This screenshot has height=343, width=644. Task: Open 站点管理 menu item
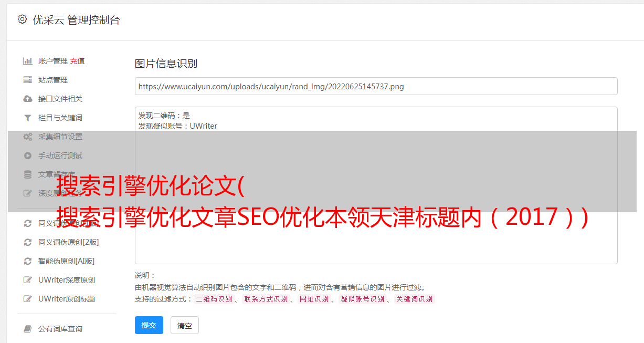(x=53, y=80)
